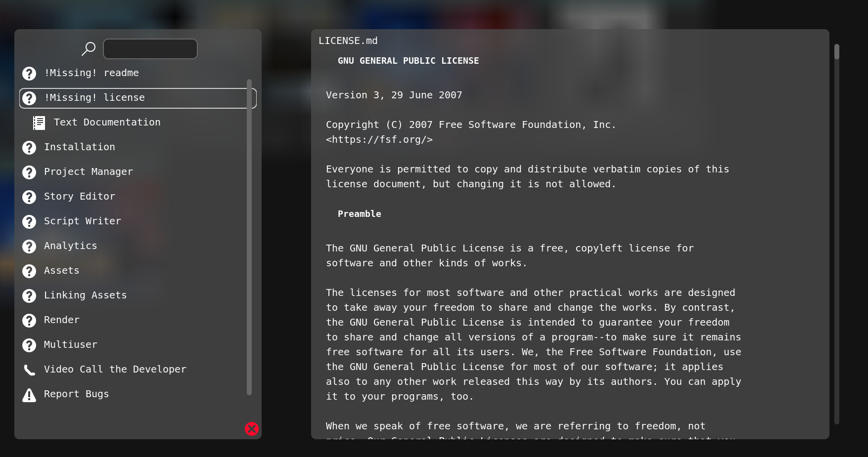The height and width of the screenshot is (457, 868).
Task: Close the help panel with red X
Action: click(252, 429)
